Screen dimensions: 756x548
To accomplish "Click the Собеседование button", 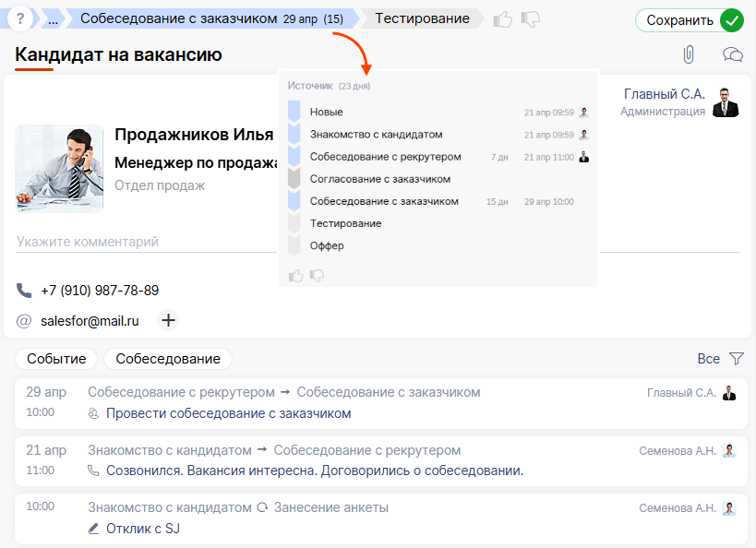I will point(168,359).
